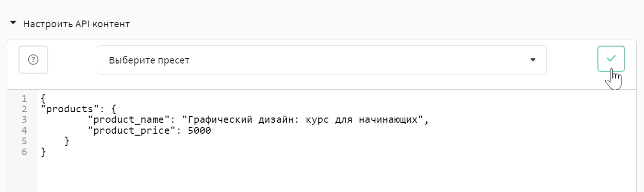Select line number 2 in the gutter
The image size is (644, 192).
tap(24, 109)
